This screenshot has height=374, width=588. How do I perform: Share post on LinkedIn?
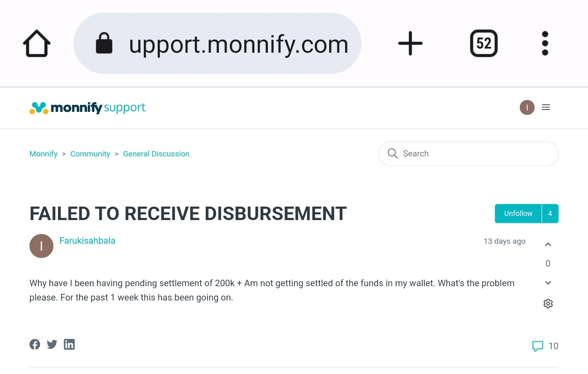[x=69, y=345]
